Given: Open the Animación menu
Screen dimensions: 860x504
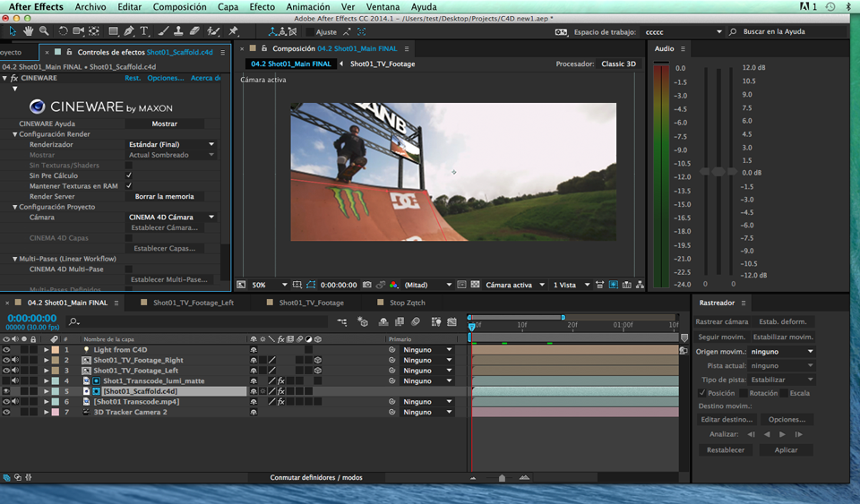Looking at the screenshot, I should [307, 6].
